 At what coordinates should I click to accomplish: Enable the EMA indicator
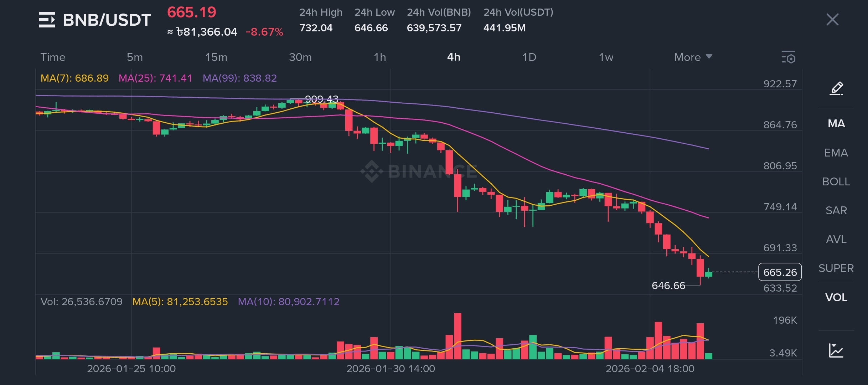[x=836, y=153]
